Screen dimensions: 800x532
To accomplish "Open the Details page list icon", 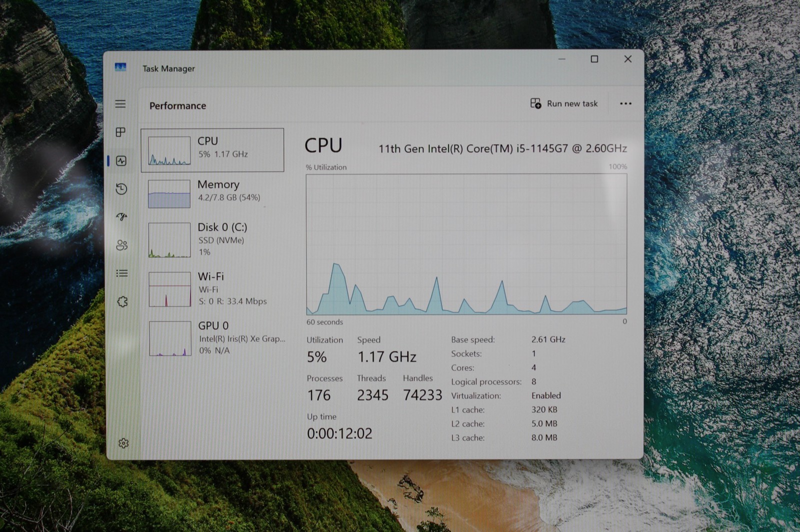I will point(122,273).
